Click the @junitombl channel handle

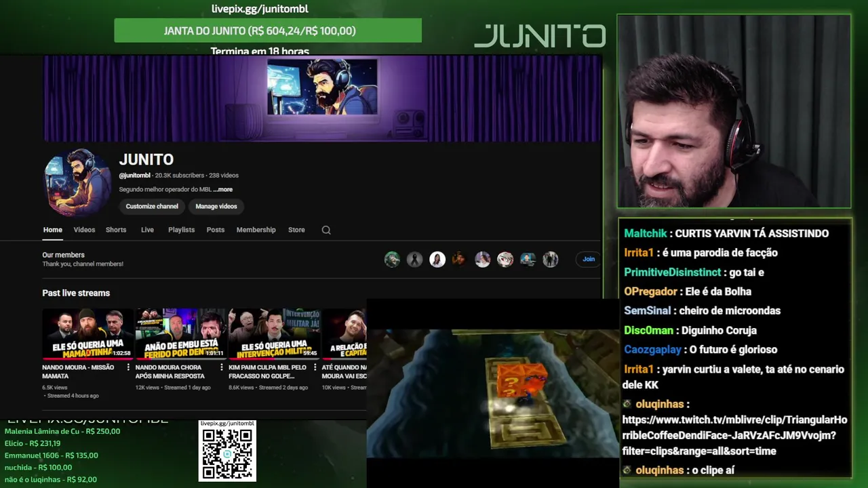pyautogui.click(x=135, y=176)
